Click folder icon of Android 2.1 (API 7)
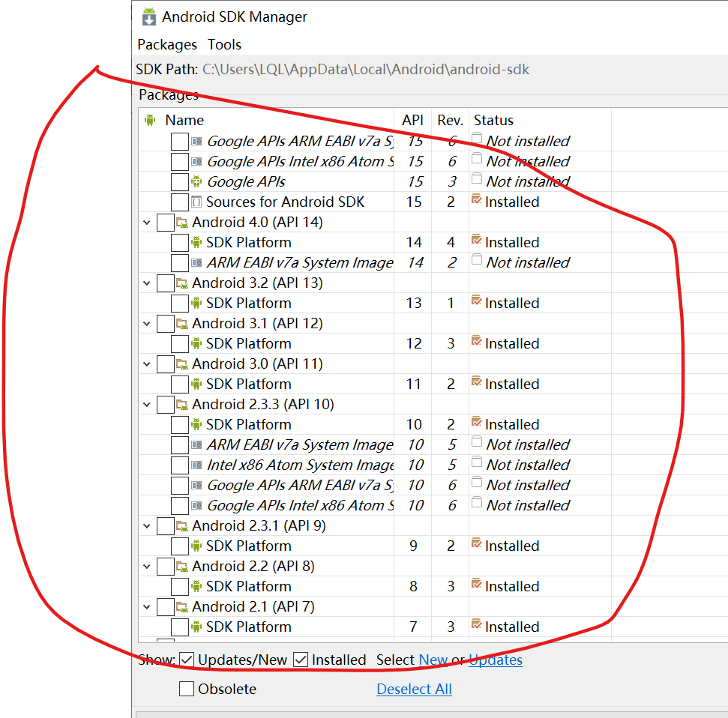 point(181,606)
